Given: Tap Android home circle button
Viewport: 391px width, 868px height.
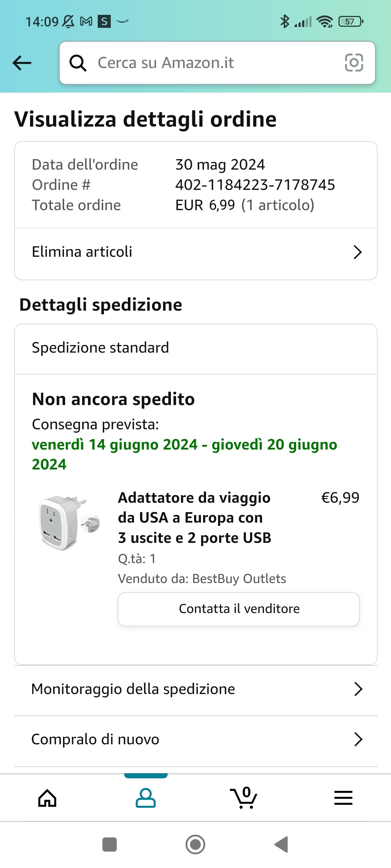Looking at the screenshot, I should click(195, 845).
